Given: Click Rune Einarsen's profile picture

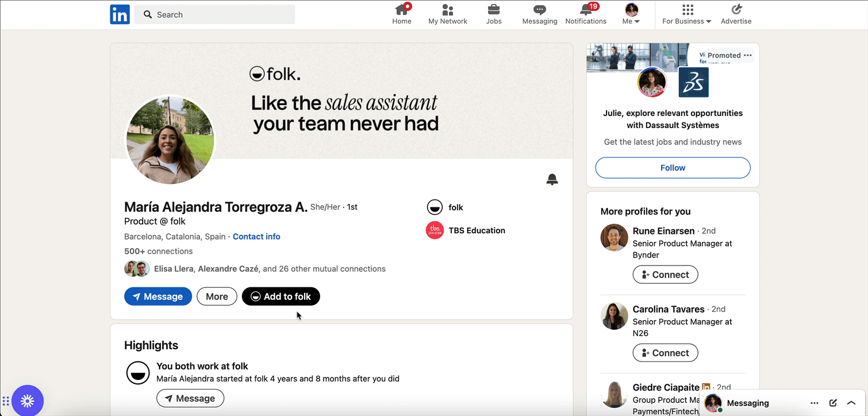Looking at the screenshot, I should (x=614, y=237).
